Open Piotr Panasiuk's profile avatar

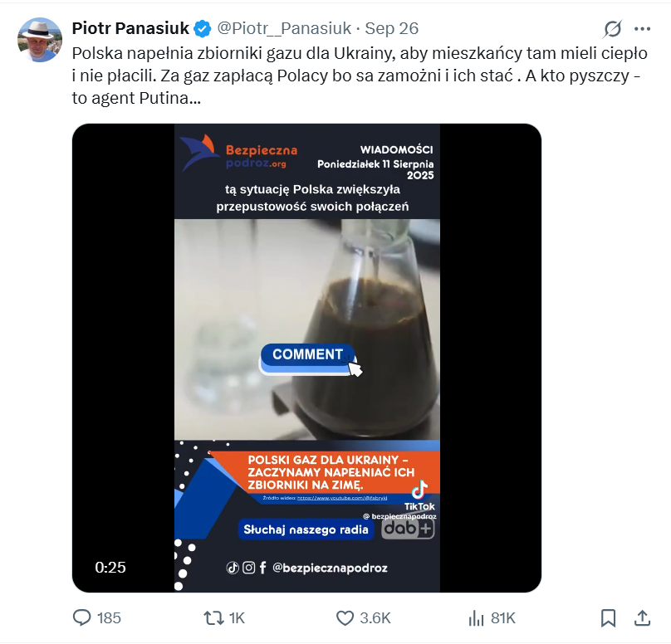coord(39,40)
